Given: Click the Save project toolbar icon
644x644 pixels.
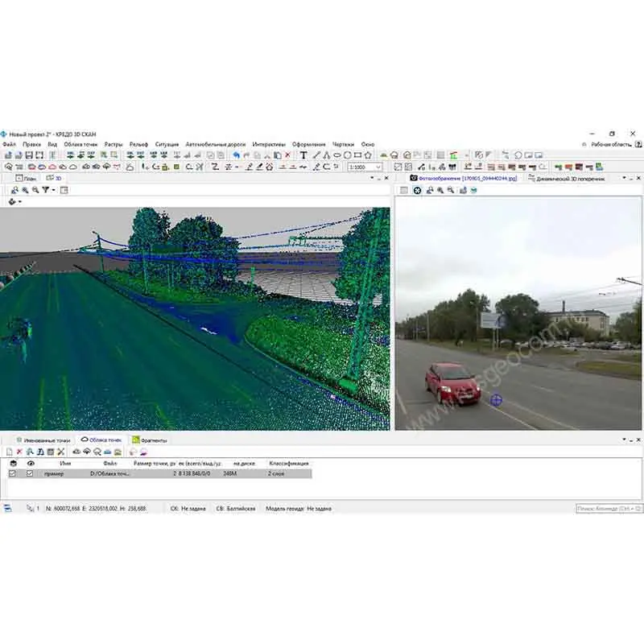Looking at the screenshot, I should 28,155.
